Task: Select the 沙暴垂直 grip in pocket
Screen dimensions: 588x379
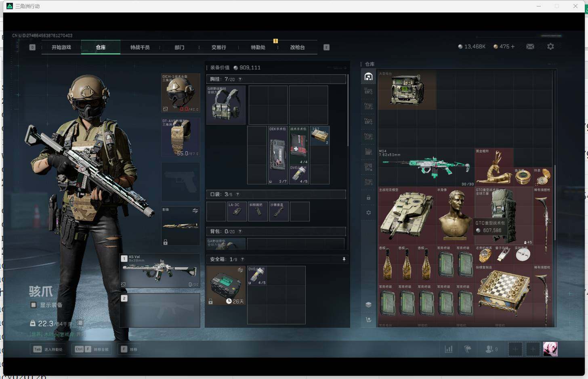Action: 279,211
